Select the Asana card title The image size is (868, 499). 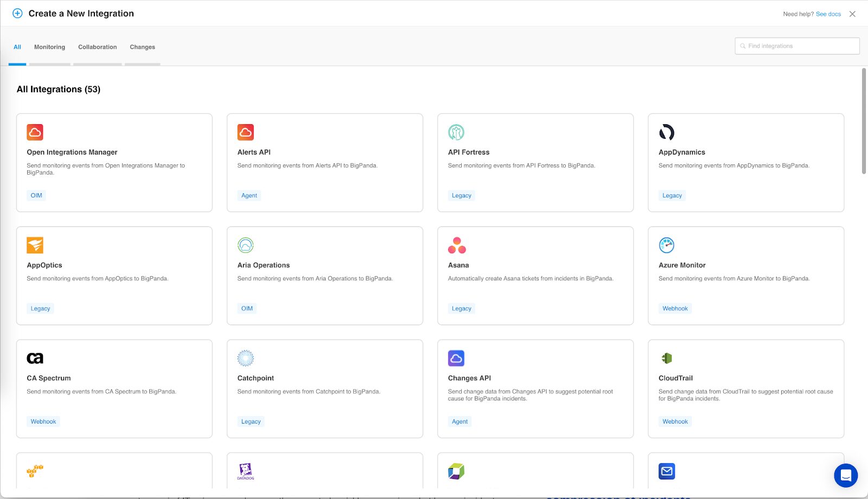click(x=458, y=265)
